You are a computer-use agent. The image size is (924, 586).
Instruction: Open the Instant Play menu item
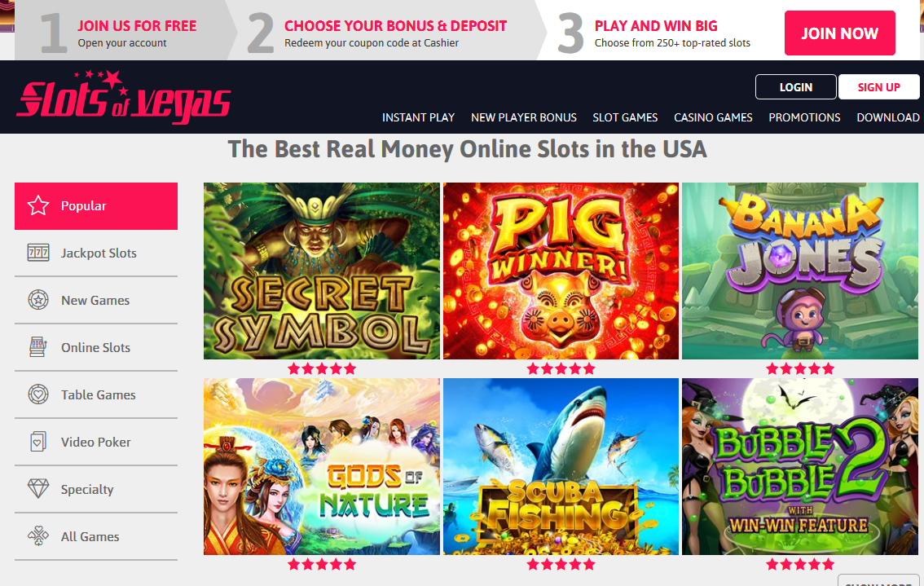click(418, 117)
